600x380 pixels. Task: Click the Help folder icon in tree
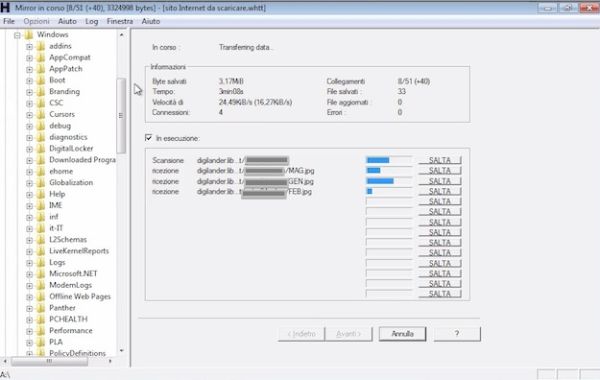pyautogui.click(x=41, y=194)
